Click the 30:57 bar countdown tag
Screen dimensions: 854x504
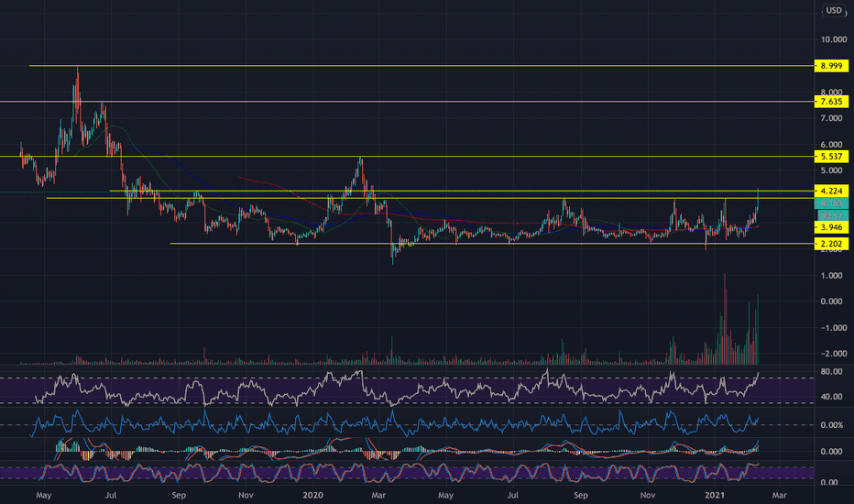pos(833,215)
